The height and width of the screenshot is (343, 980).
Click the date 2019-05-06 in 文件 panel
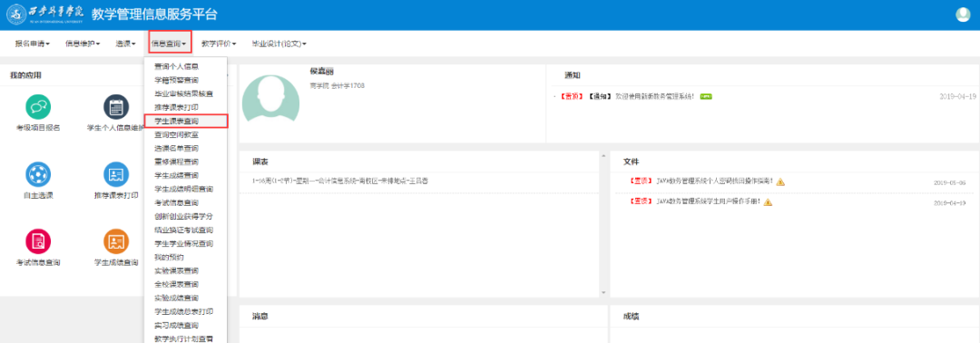(949, 182)
